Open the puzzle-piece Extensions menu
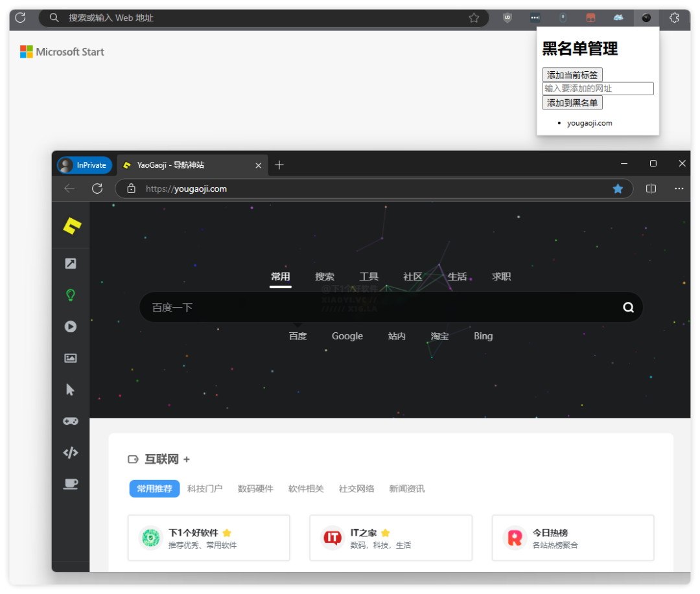The height and width of the screenshot is (594, 700). click(x=675, y=18)
